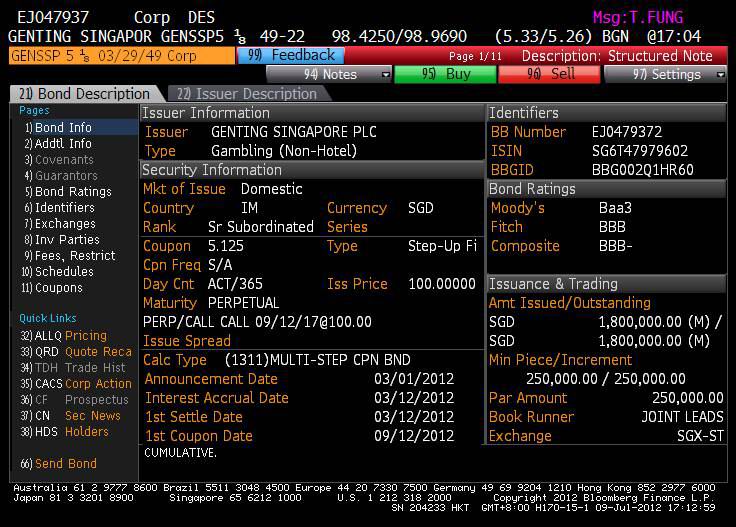
Task: Click BB Number EJ0479372
Action: (627, 132)
